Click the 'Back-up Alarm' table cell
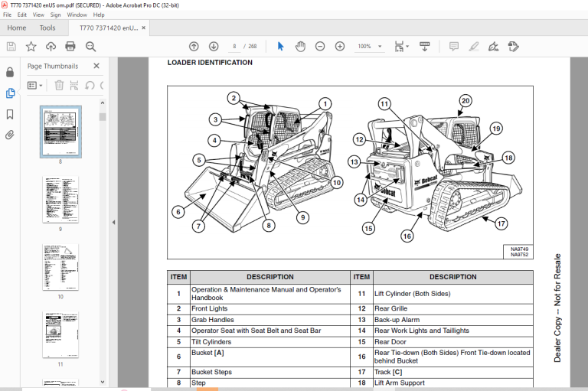The width and height of the screenshot is (588, 391). pyautogui.click(x=453, y=320)
